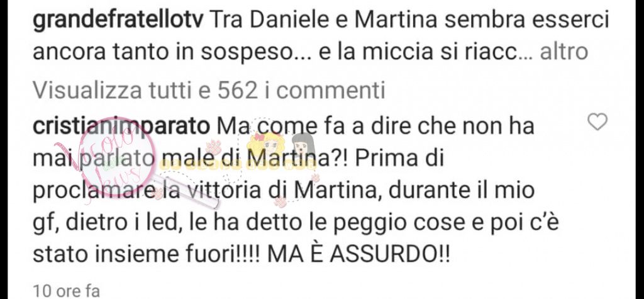
Task: Tap the truncated word 'riacc…' in caption
Action: tap(502, 52)
